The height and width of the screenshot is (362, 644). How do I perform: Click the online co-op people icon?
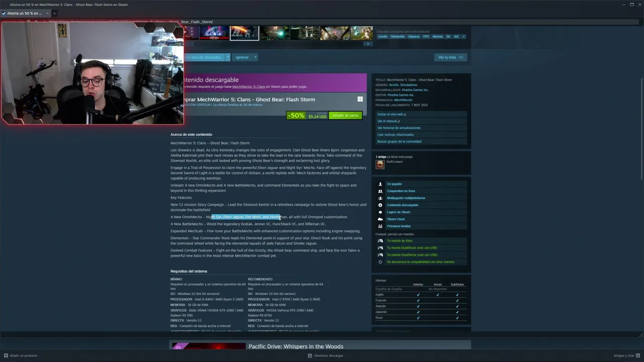point(380,191)
